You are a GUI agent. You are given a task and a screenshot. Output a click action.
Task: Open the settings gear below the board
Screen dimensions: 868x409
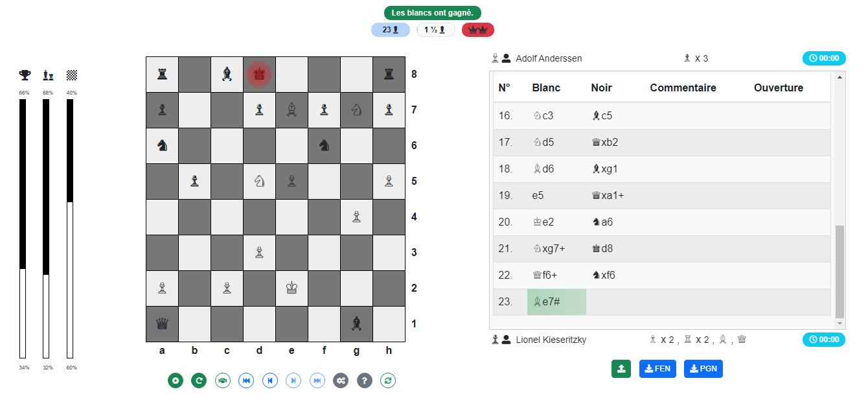(341, 380)
